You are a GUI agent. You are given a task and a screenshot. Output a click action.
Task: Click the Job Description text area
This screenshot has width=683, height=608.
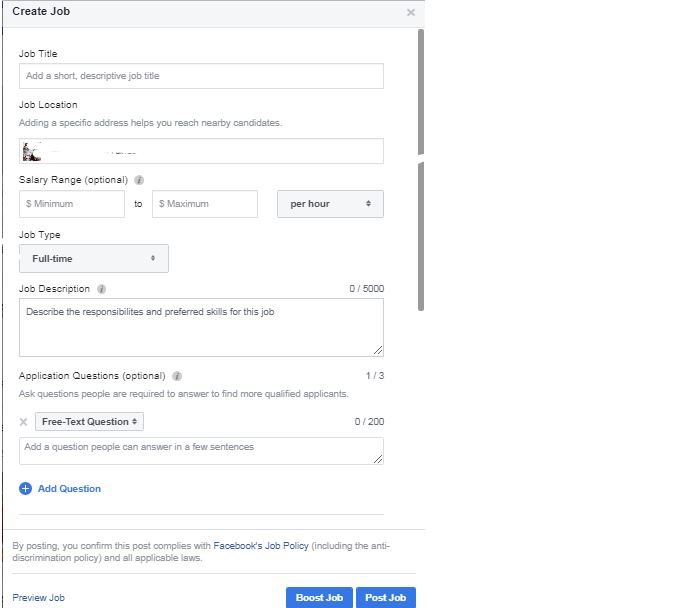pos(201,328)
